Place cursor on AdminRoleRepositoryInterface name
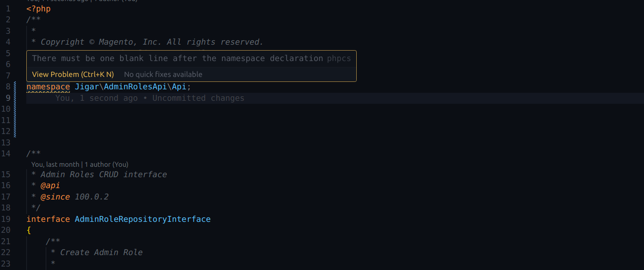 [143, 219]
